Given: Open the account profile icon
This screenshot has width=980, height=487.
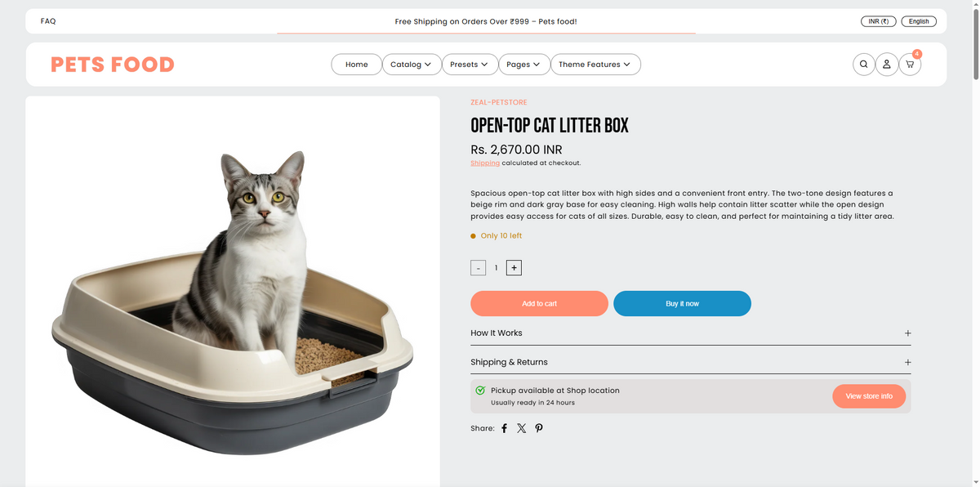Looking at the screenshot, I should pos(887,65).
